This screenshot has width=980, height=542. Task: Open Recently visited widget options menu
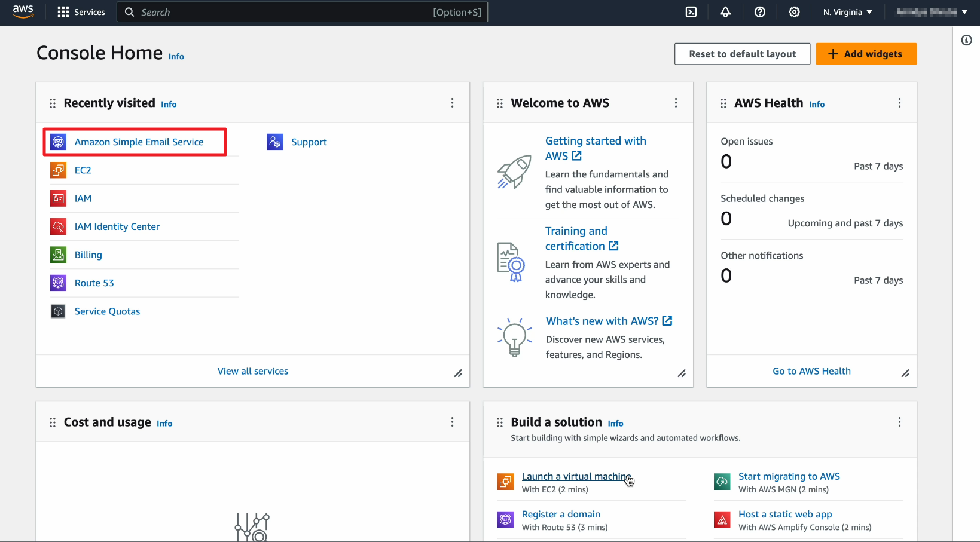pyautogui.click(x=452, y=103)
